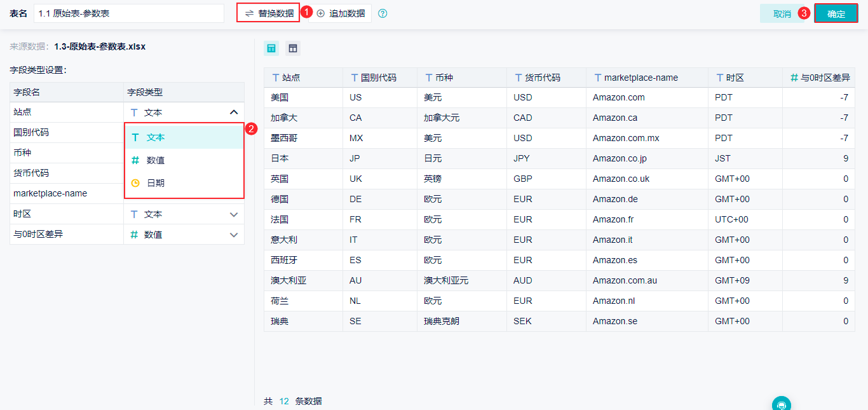Click the hash icon in 与0时区差异 field type row
868x410 pixels.
[134, 235]
